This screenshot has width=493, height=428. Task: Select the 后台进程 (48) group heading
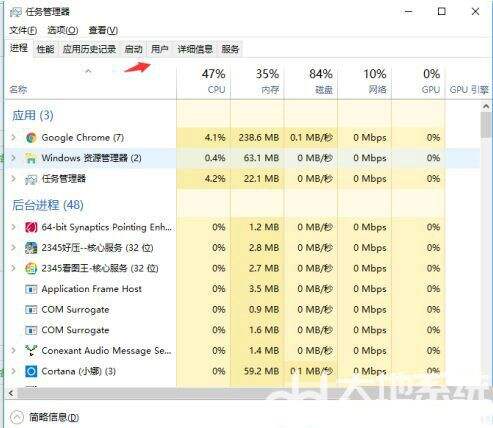tap(48, 205)
